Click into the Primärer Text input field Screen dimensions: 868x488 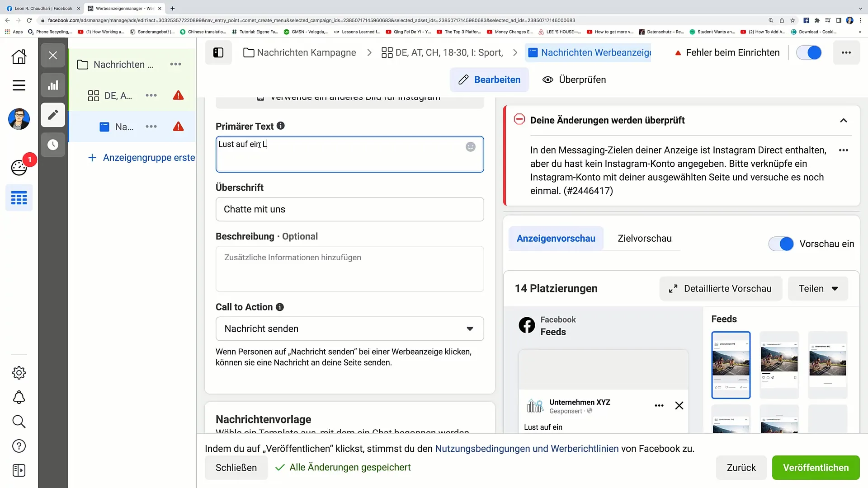click(x=349, y=154)
